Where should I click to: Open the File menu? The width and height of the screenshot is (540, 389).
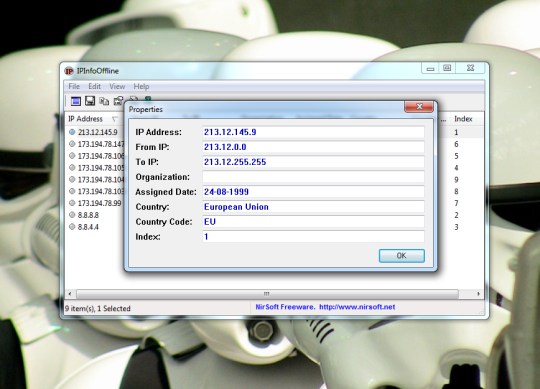click(x=74, y=86)
